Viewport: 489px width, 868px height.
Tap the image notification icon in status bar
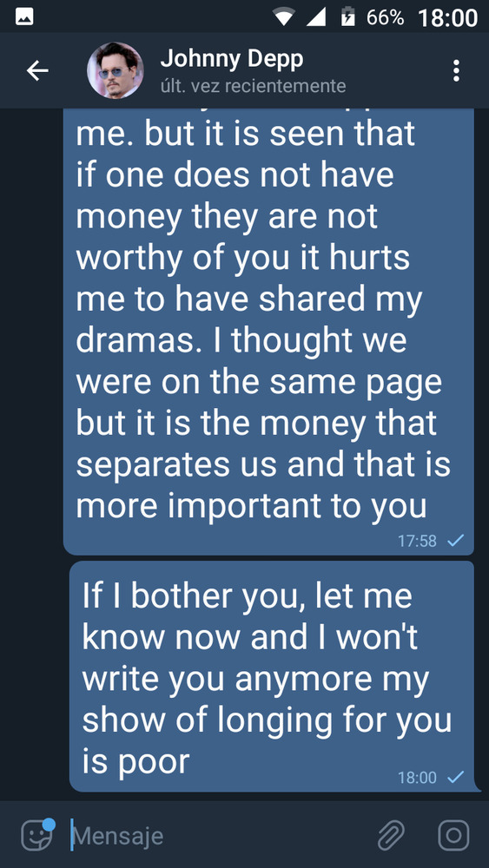point(24,17)
